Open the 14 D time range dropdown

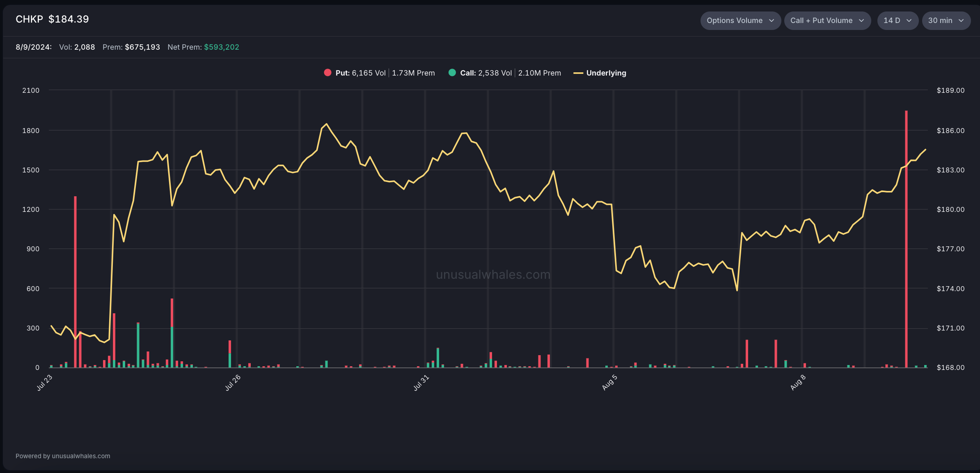coord(897,21)
